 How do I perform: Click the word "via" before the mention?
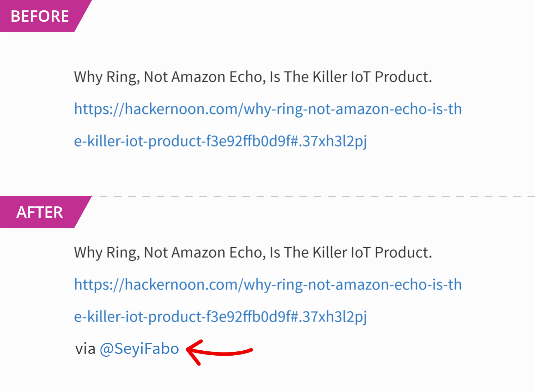point(85,349)
